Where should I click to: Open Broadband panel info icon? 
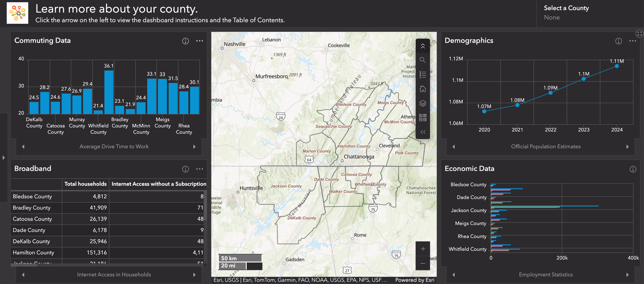185,169
